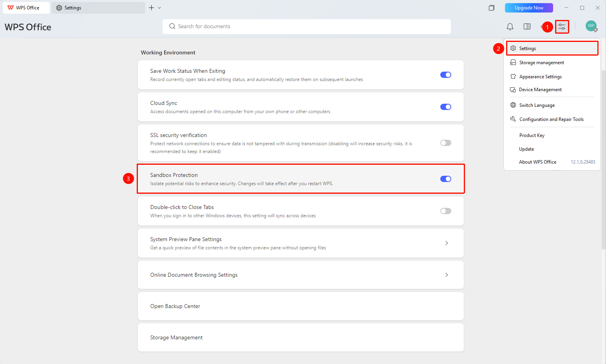The image size is (606, 364).
Task: Click the Appearance Settings shirt icon
Action: (x=513, y=77)
